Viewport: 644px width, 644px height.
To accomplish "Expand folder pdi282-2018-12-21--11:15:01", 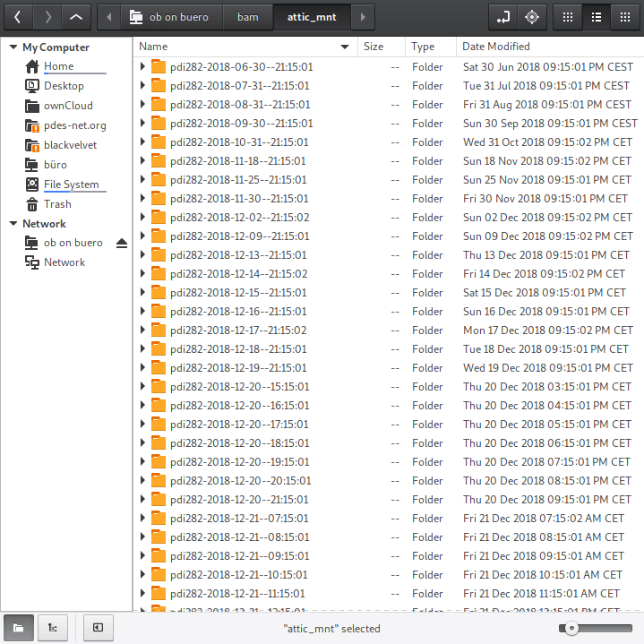I will [x=142, y=593].
